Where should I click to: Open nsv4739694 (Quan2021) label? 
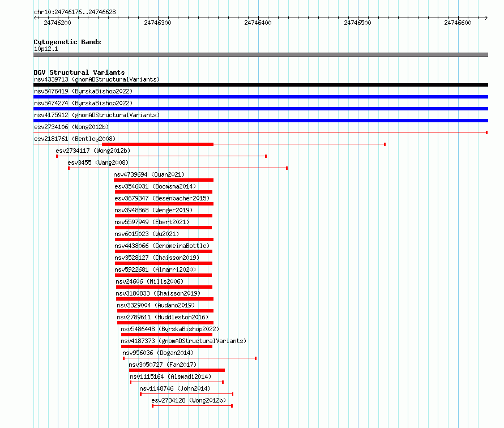149,174
